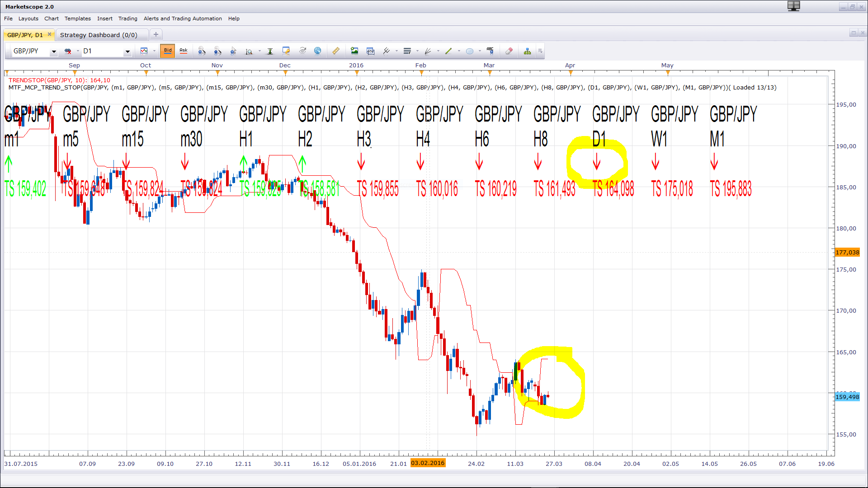This screenshot has width=868, height=488.
Task: Click the chain-link icon beside the symbol box
Action: click(68, 51)
